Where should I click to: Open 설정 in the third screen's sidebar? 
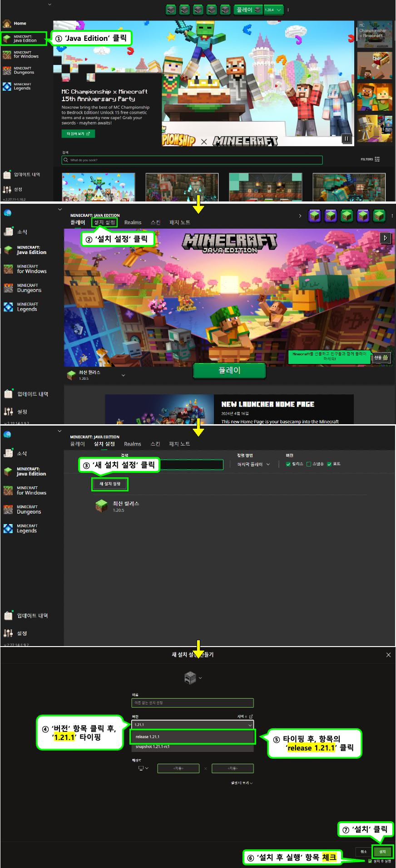pyautogui.click(x=16, y=633)
